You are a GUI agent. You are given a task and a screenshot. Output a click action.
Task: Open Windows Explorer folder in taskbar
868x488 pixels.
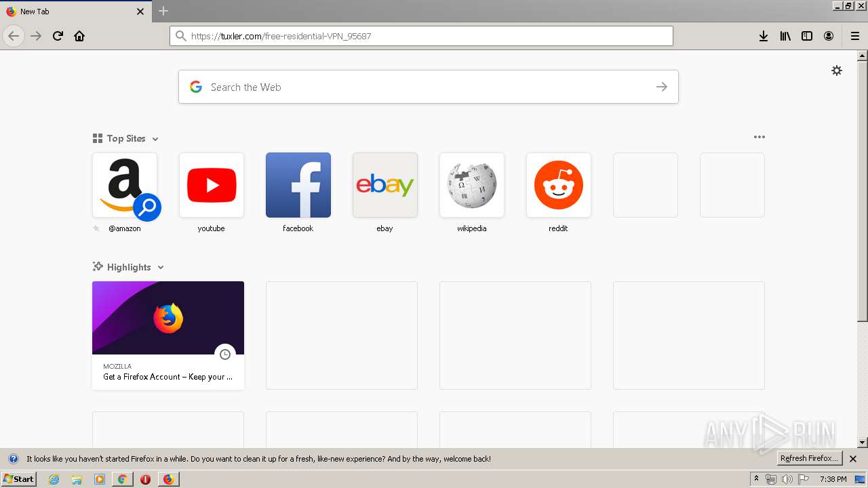77,479
